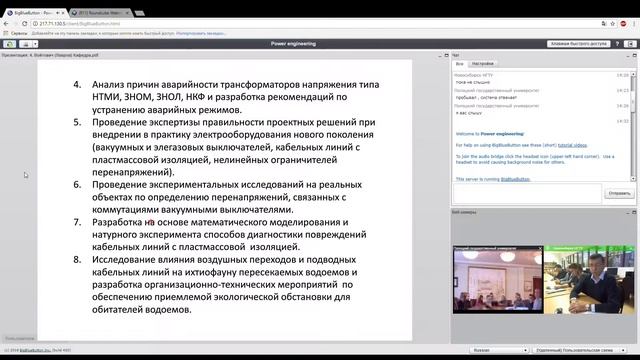The image size is (640, 360).
Task: Click the browser back arrow
Action: pos(6,24)
